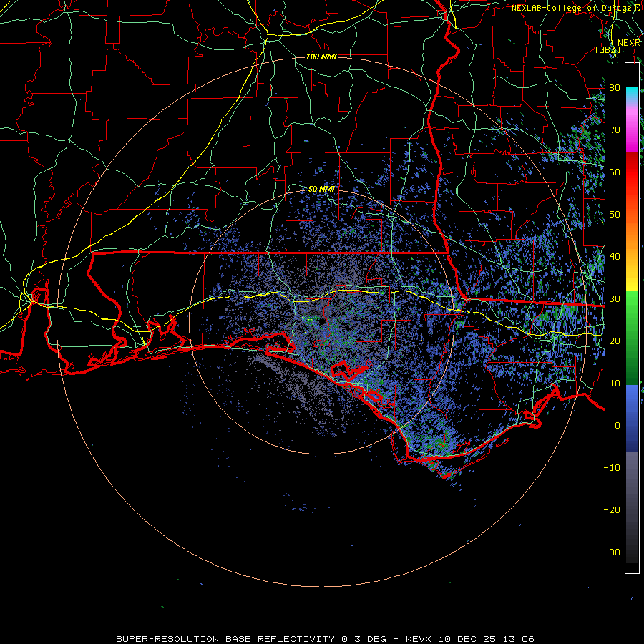644x644 pixels.
Task: Click the "50 NMI" range ring label
Action: 321,189
